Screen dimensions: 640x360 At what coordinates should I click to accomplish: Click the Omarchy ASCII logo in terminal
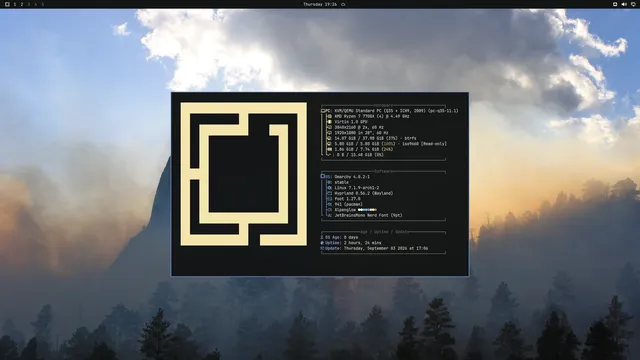pos(244,174)
